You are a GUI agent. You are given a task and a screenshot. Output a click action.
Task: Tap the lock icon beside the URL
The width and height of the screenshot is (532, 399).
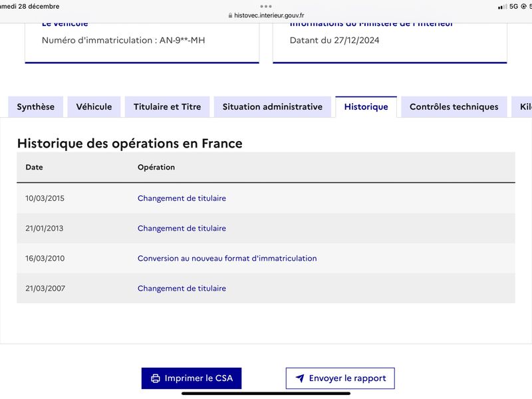(x=230, y=15)
